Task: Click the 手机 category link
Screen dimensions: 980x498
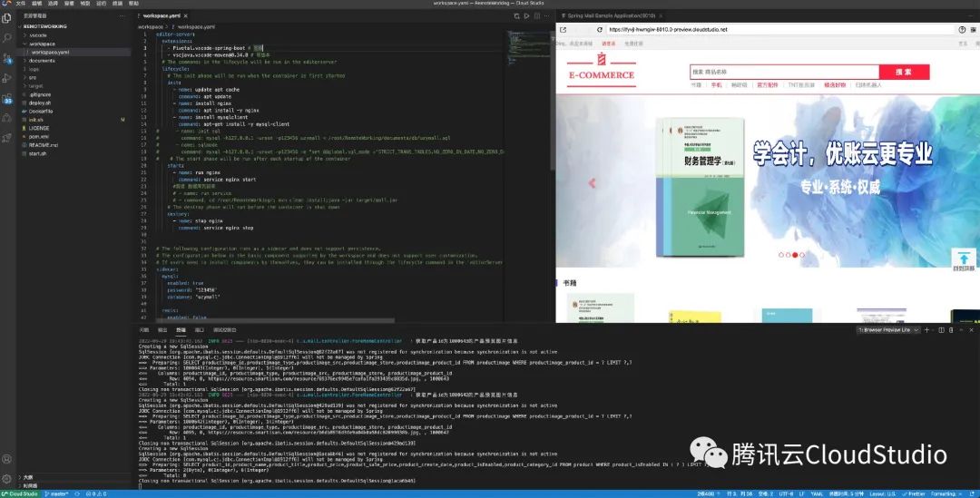Action: tap(716, 85)
